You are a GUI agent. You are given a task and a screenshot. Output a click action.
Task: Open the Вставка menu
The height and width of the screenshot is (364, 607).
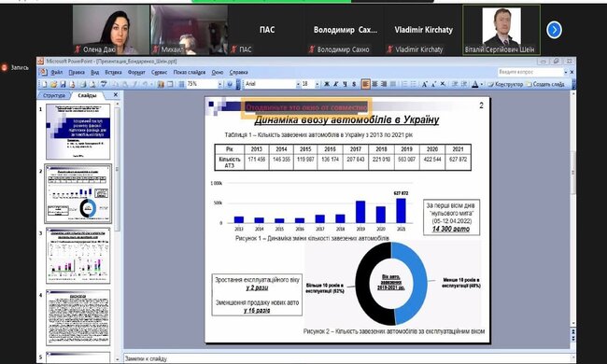click(113, 73)
